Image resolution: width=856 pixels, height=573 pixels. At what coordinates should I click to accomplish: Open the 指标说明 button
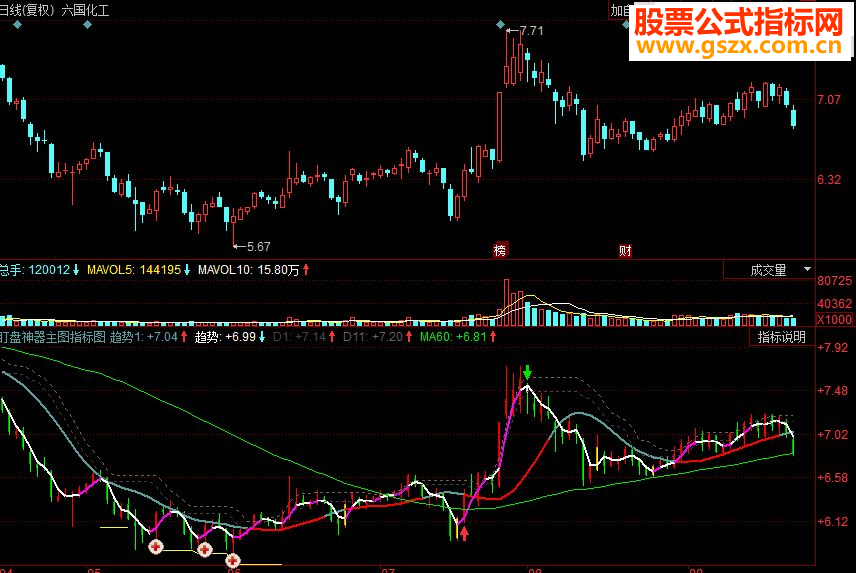[782, 337]
